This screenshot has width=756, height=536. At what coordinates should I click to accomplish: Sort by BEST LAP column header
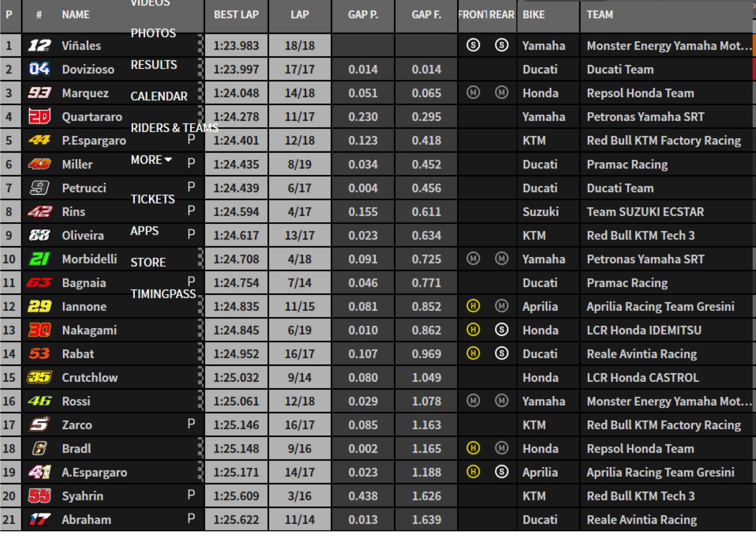236,15
